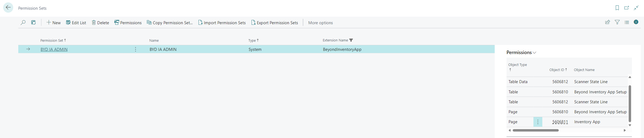Open row options for Page 5606811
644x138 pixels.
point(538,122)
